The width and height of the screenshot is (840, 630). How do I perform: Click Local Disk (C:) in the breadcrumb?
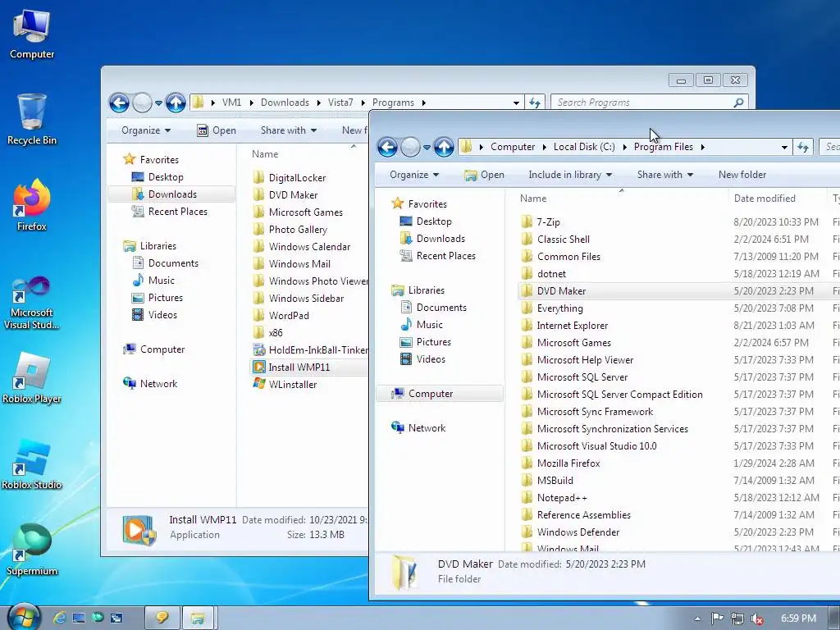click(x=584, y=147)
